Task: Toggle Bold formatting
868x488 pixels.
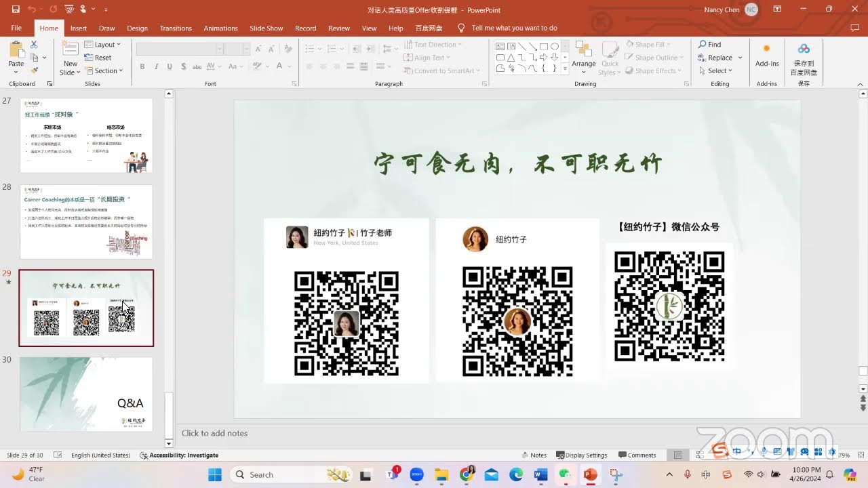Action: click(142, 66)
